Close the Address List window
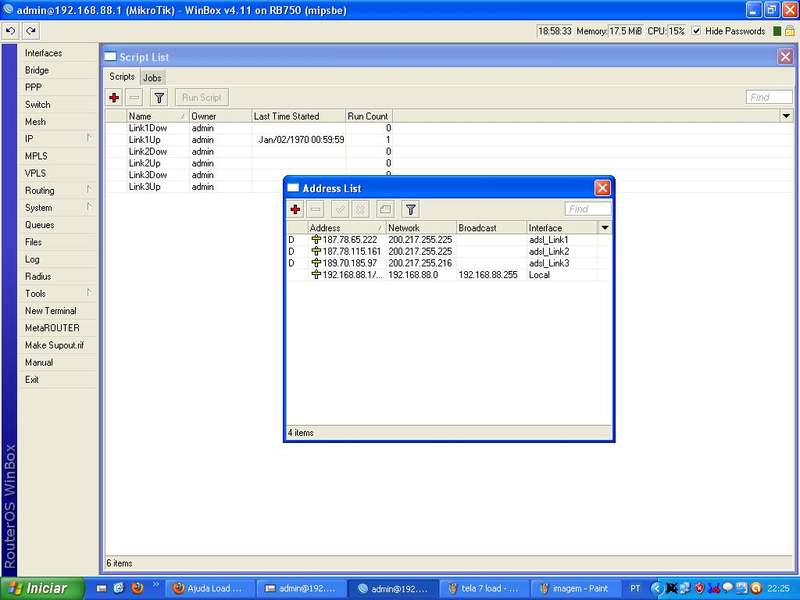 603,188
